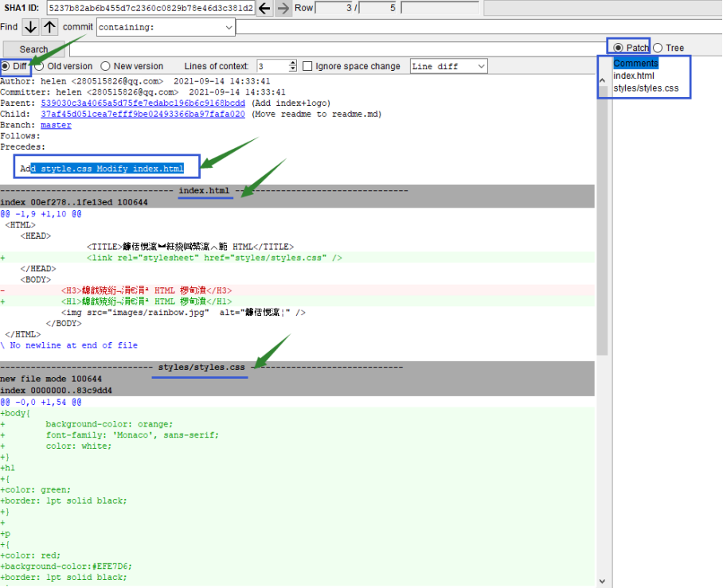Select styles/styles.css in file list

646,88
